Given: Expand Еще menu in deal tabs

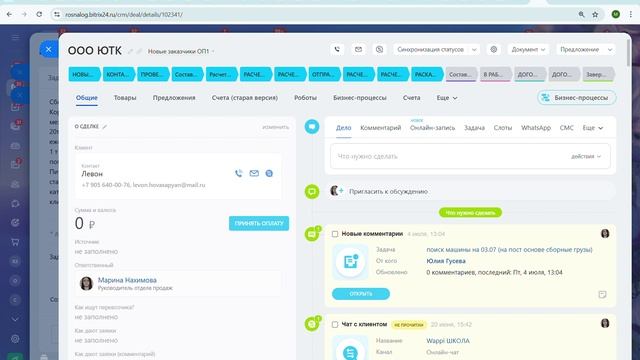Looking at the screenshot, I should [447, 98].
